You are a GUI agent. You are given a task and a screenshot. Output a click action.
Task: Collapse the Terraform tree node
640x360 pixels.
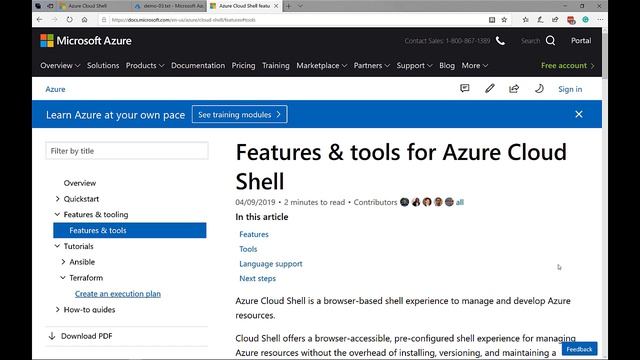tap(63, 278)
